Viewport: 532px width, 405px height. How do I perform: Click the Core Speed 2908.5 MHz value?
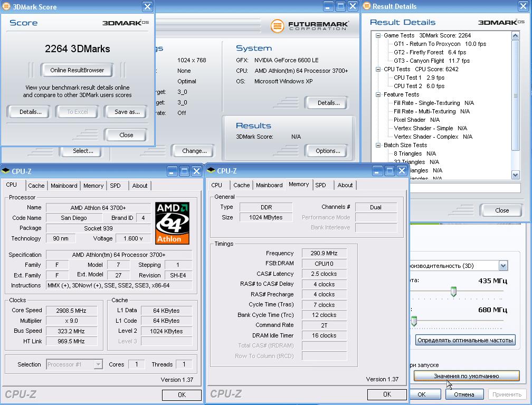(x=71, y=311)
